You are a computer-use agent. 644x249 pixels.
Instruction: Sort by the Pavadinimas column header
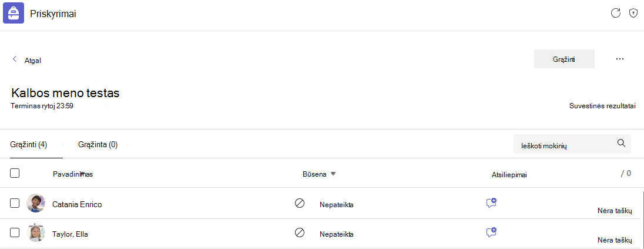(73, 174)
